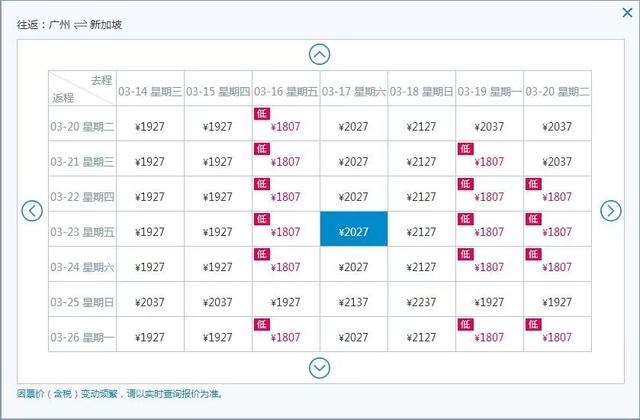
Task: Select fare departing 03-17 returning 03-24
Action: click(x=353, y=264)
